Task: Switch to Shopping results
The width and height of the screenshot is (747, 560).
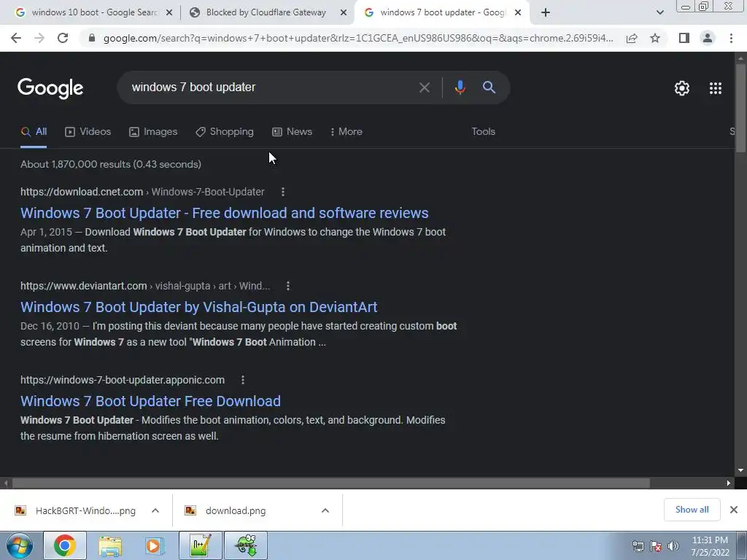Action: [225, 131]
